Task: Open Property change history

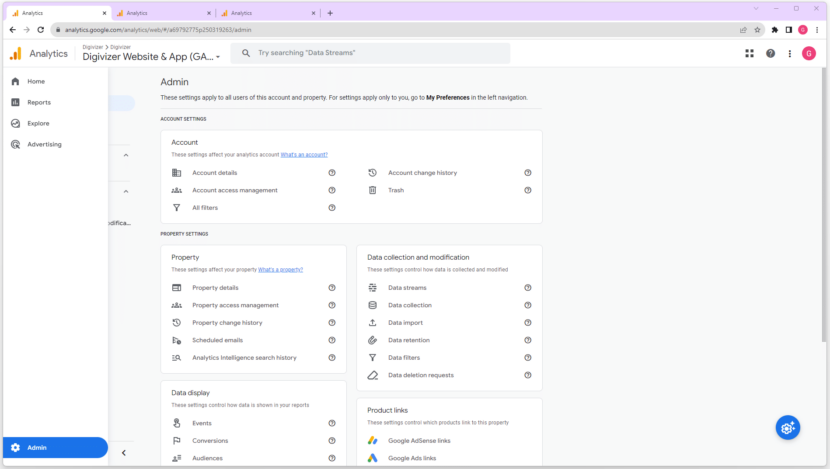Action: [x=227, y=322]
